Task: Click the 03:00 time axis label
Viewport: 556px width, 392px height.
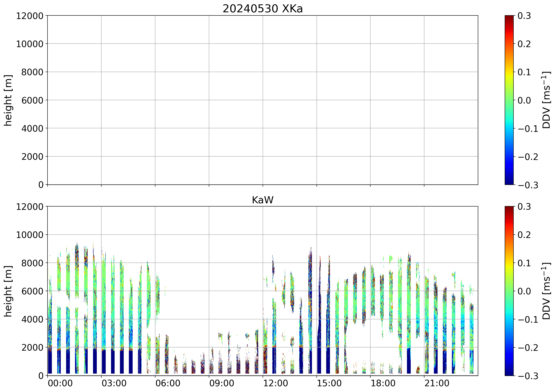Action: coord(114,383)
